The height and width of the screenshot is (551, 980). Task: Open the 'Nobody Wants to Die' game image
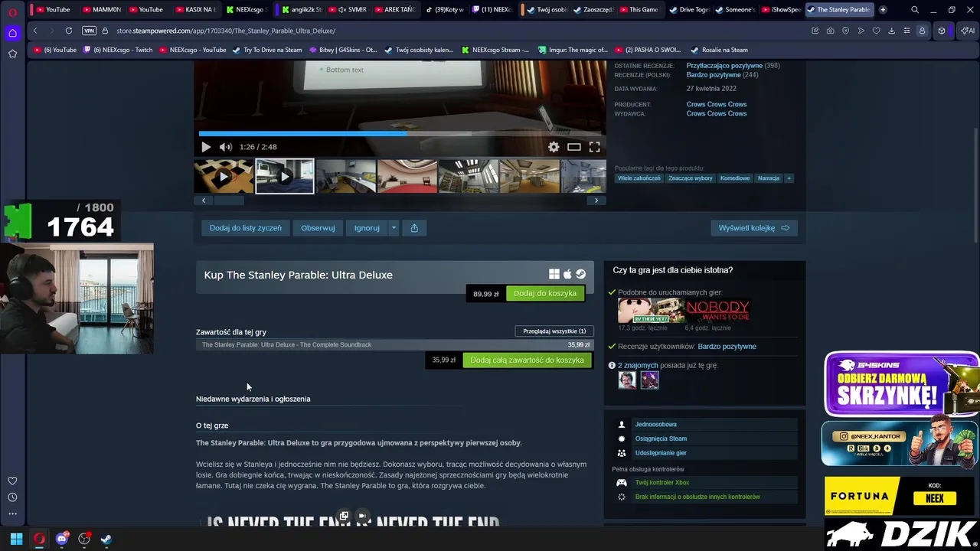point(717,311)
